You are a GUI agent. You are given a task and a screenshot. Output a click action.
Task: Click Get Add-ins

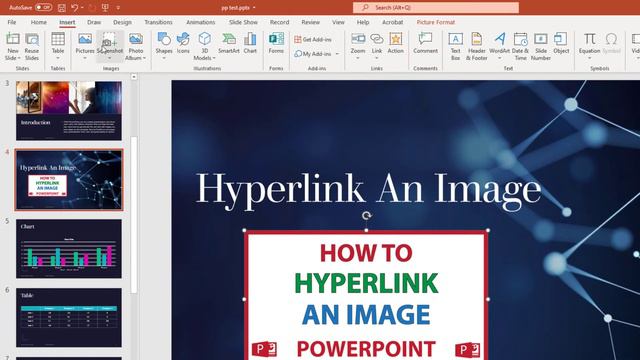tap(313, 40)
